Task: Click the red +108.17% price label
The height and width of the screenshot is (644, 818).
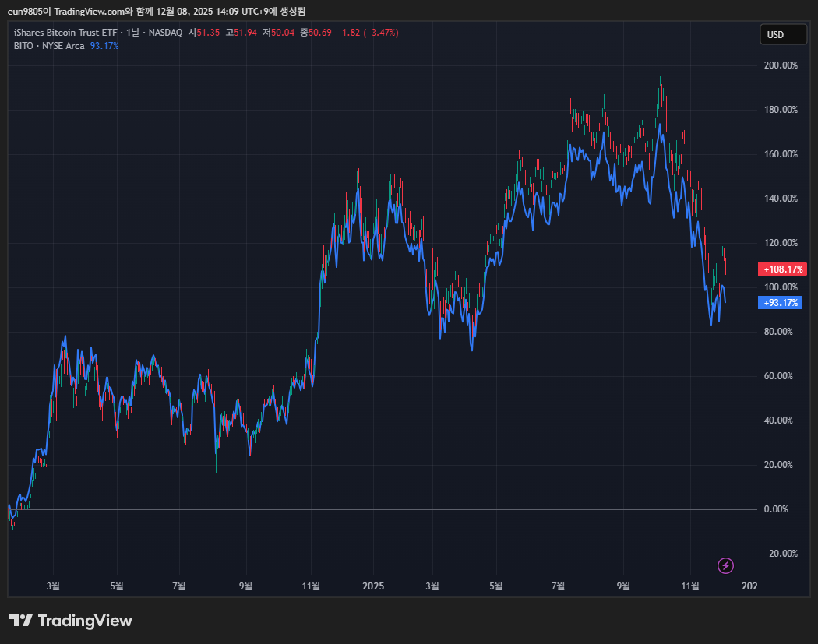Action: tap(782, 269)
